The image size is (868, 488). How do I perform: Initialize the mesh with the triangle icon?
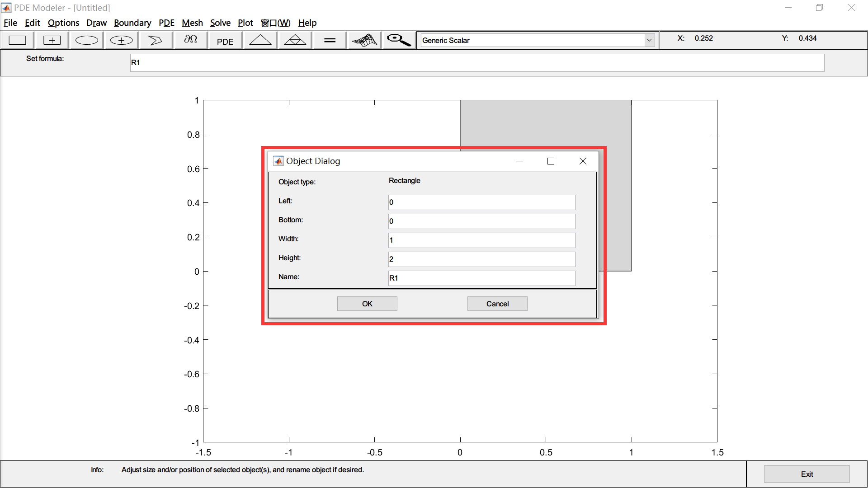260,40
